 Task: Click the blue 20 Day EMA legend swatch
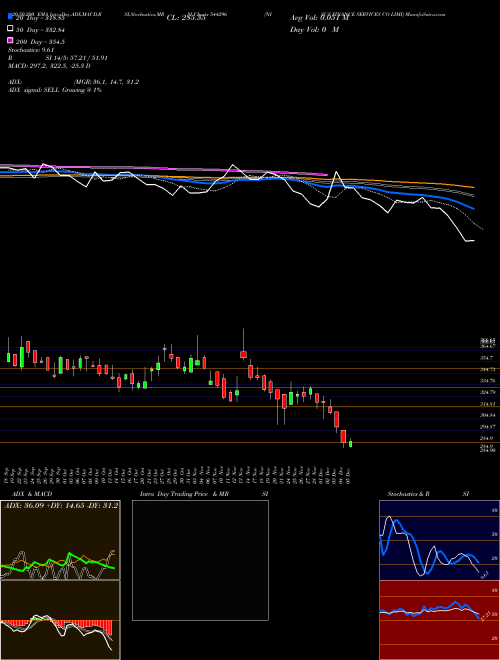[10, 17]
